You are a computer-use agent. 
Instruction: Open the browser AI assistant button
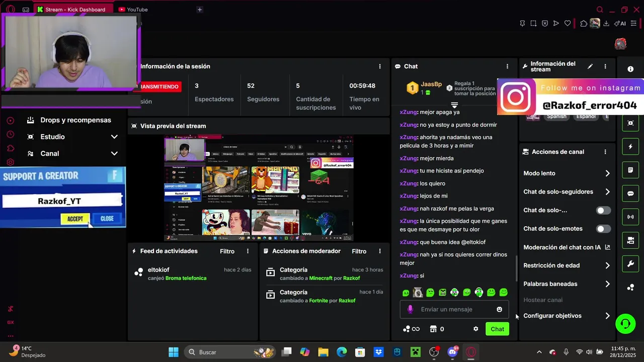620,23
